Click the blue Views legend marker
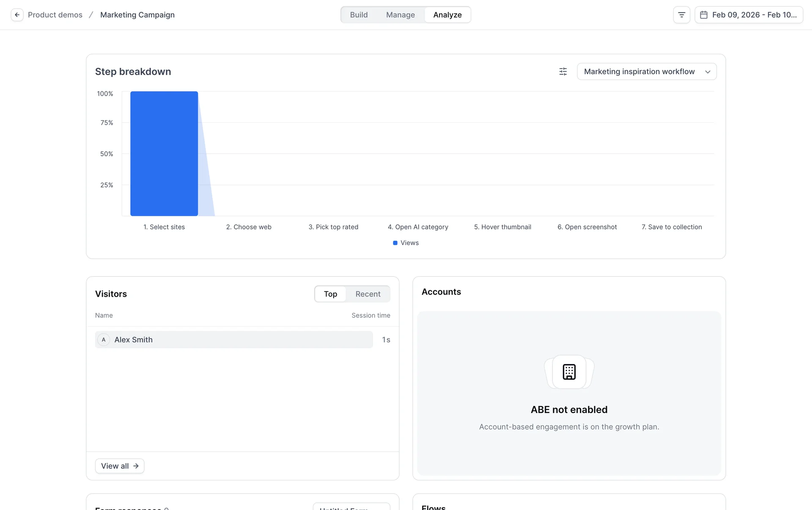This screenshot has width=812, height=510. [395, 243]
